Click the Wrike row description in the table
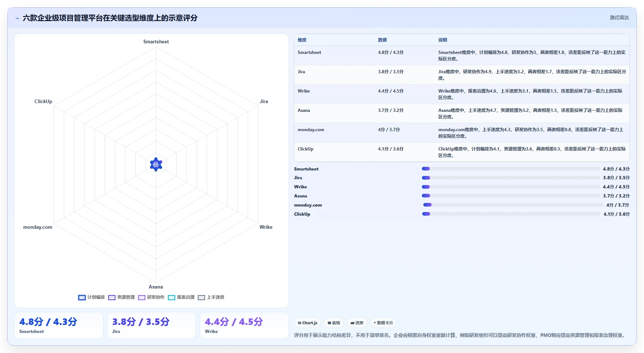 click(530, 94)
